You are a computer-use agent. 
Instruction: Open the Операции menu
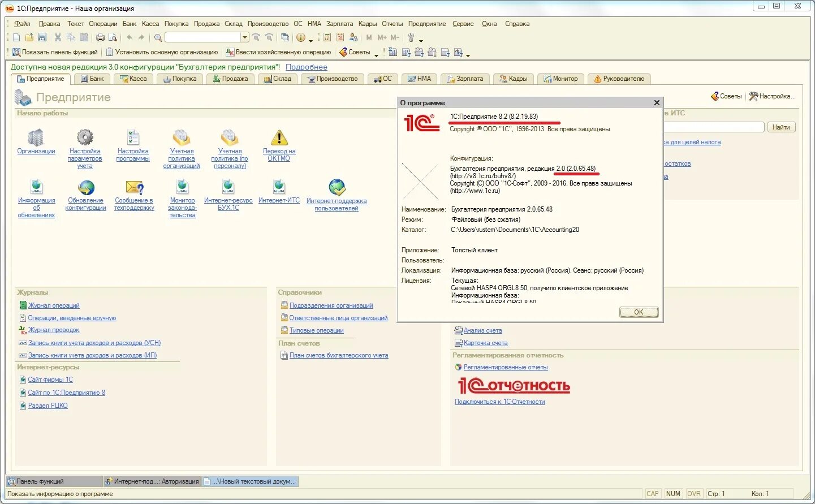[x=103, y=24]
